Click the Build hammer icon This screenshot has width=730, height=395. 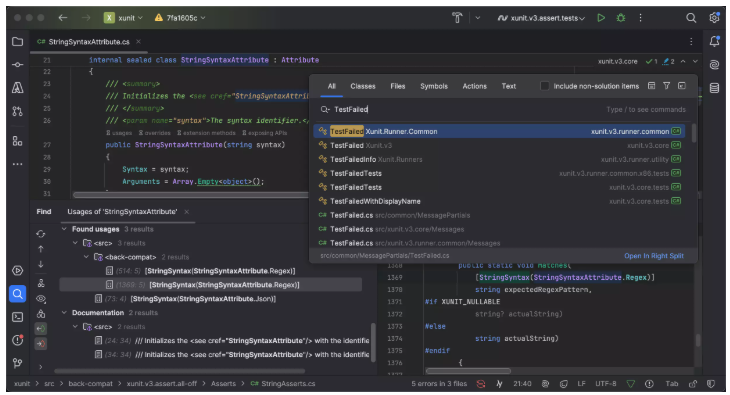[x=458, y=18]
